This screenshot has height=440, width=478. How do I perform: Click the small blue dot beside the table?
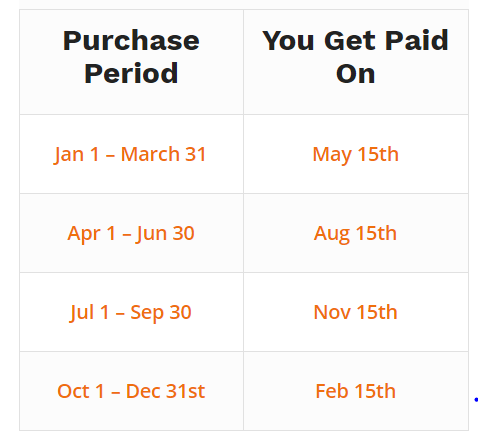[476, 399]
